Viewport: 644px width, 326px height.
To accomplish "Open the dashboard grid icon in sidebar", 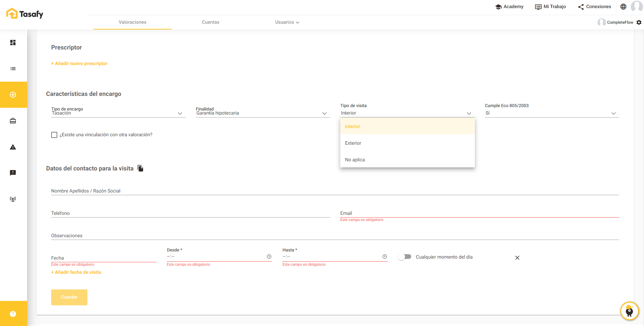I will (13, 42).
